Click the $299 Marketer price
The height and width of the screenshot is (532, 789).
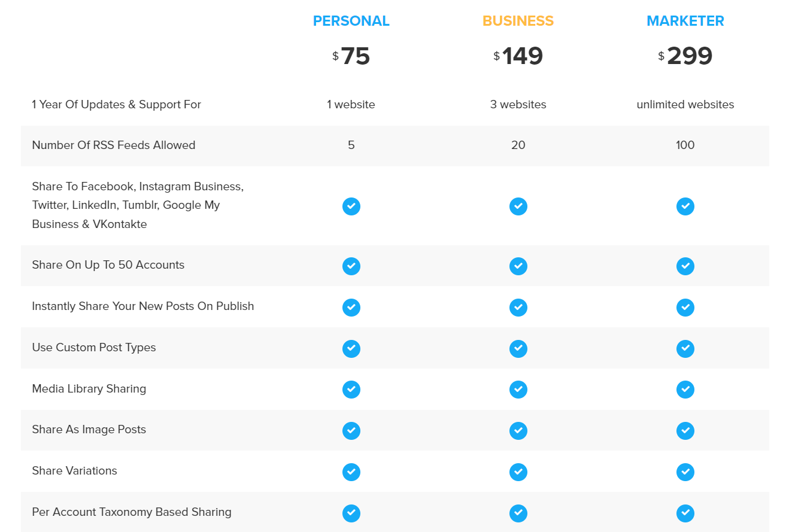coord(685,56)
